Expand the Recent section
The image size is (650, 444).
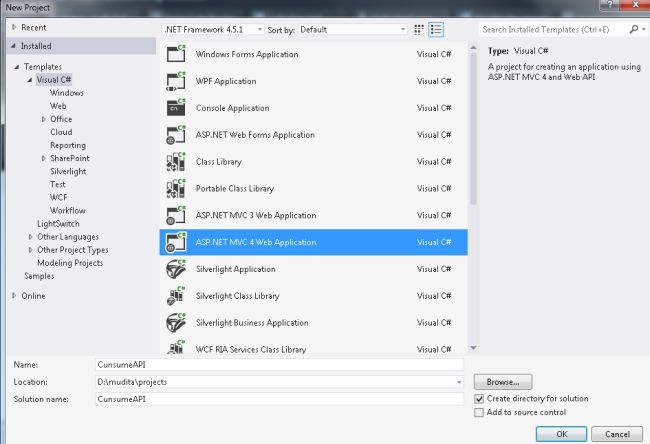(x=14, y=27)
